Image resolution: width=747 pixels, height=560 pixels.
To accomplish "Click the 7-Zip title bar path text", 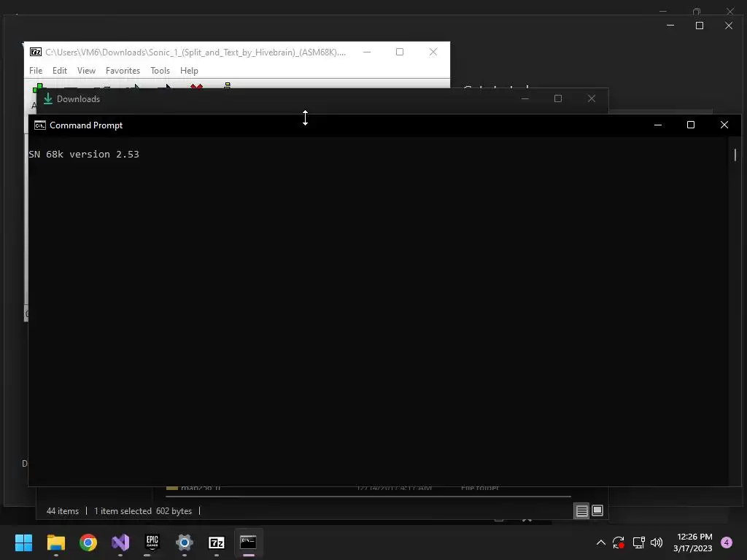I will tap(196, 52).
